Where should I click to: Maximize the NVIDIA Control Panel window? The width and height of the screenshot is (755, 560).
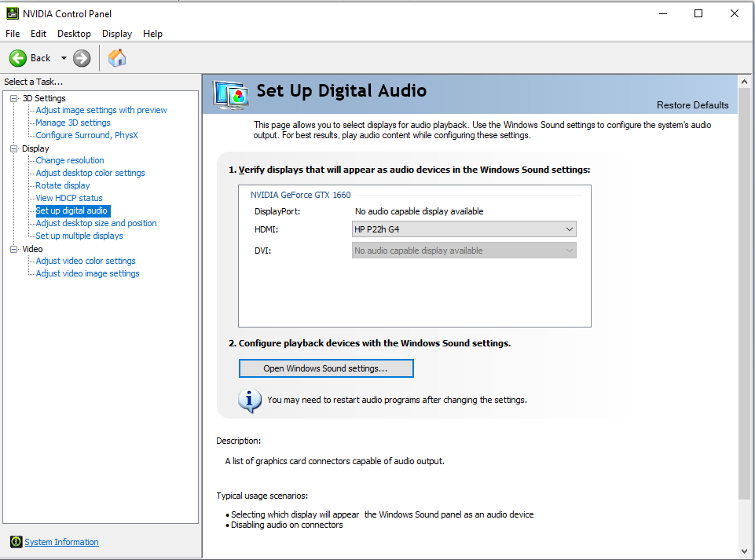coord(698,13)
